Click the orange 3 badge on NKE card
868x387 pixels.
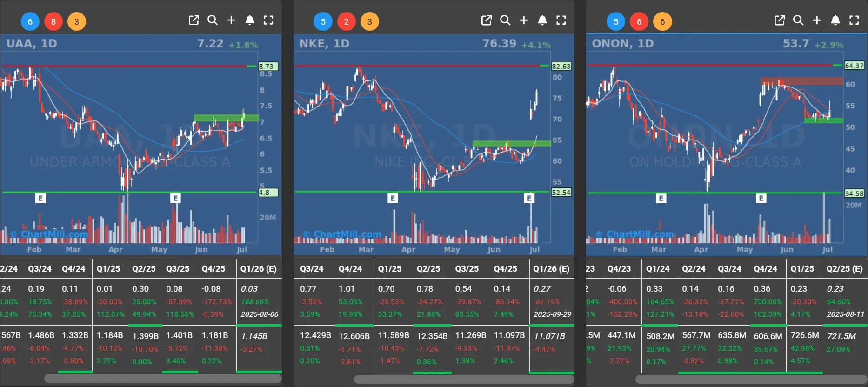pos(369,21)
